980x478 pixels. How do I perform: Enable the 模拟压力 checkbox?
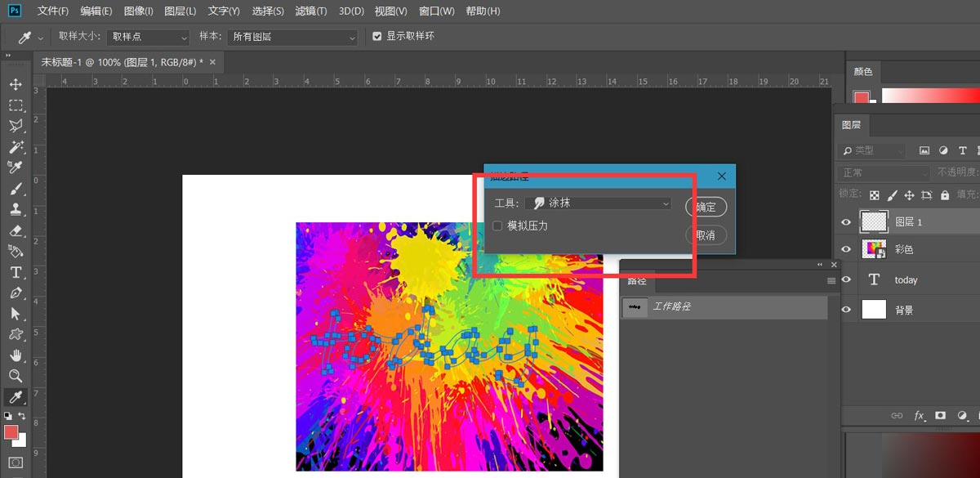click(x=497, y=226)
